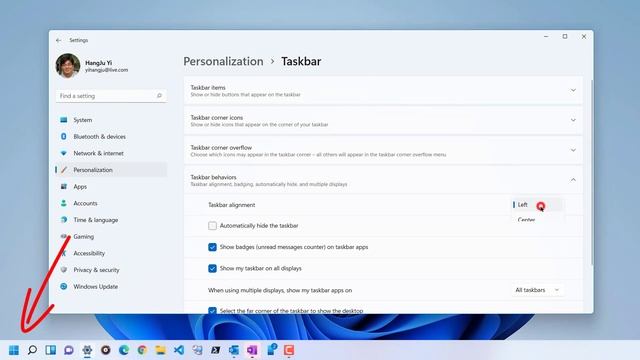Open the Widgets panel from the taskbar

[x=51, y=350]
